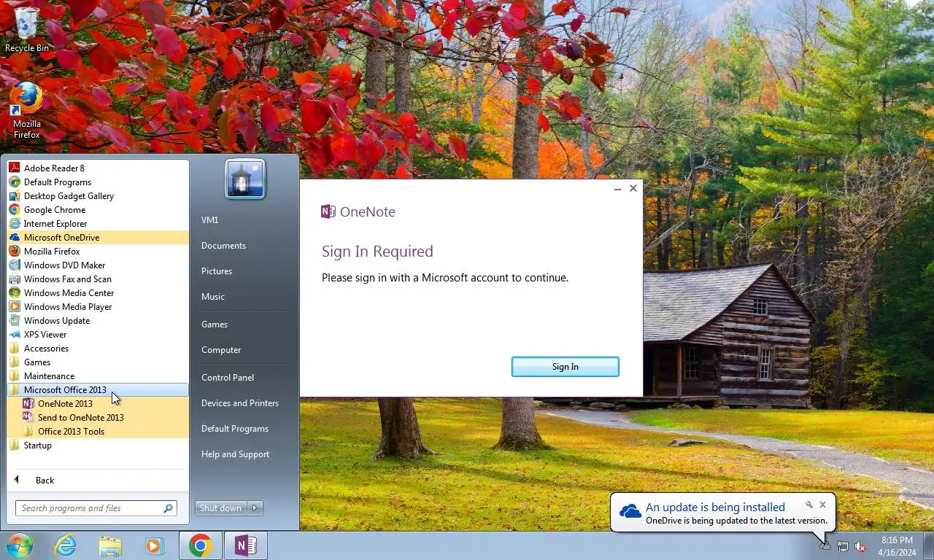Open OneDrive update notification settings wrench
Screen dimensions: 934x560
click(x=808, y=505)
